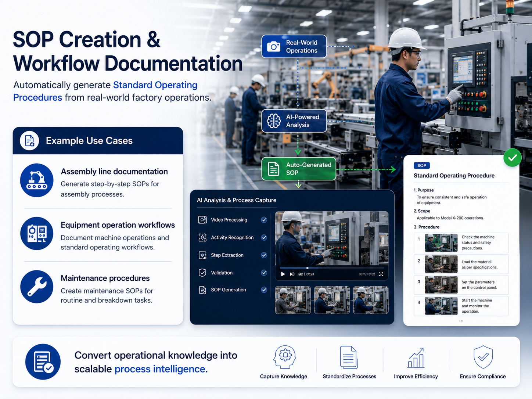Click the Step Extraction icon
Screen dimensions: 532x399
[x=202, y=255]
